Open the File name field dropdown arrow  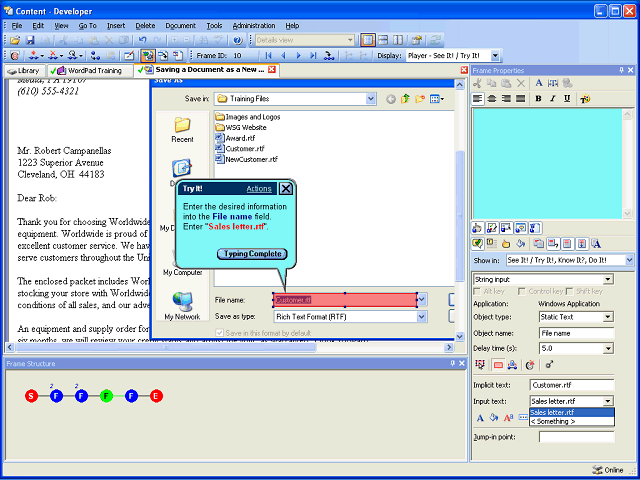coord(422,300)
